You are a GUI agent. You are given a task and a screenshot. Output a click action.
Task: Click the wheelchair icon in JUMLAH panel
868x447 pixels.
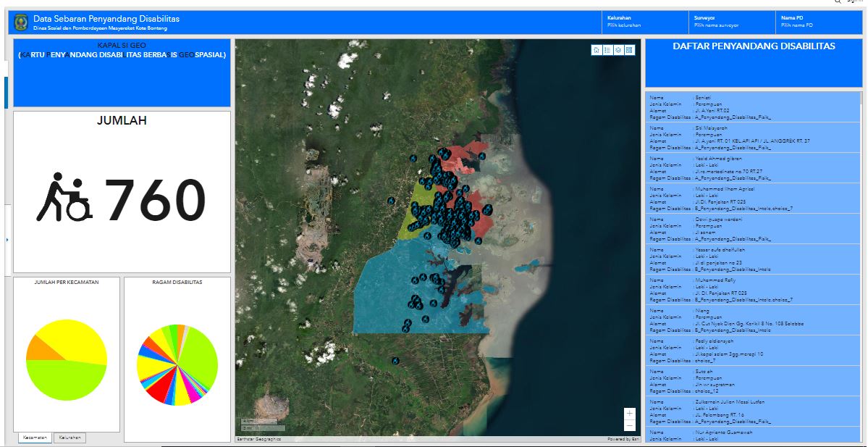64,197
